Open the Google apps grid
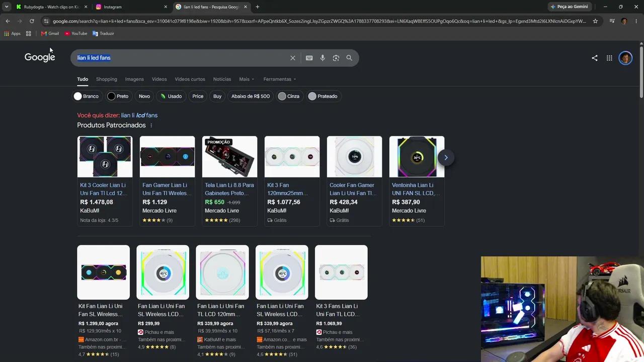 point(609,58)
